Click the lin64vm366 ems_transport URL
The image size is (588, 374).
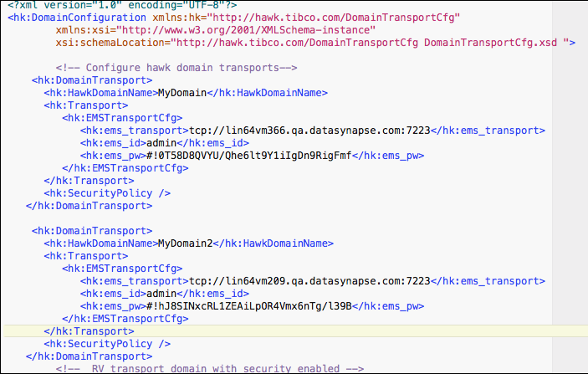309,131
